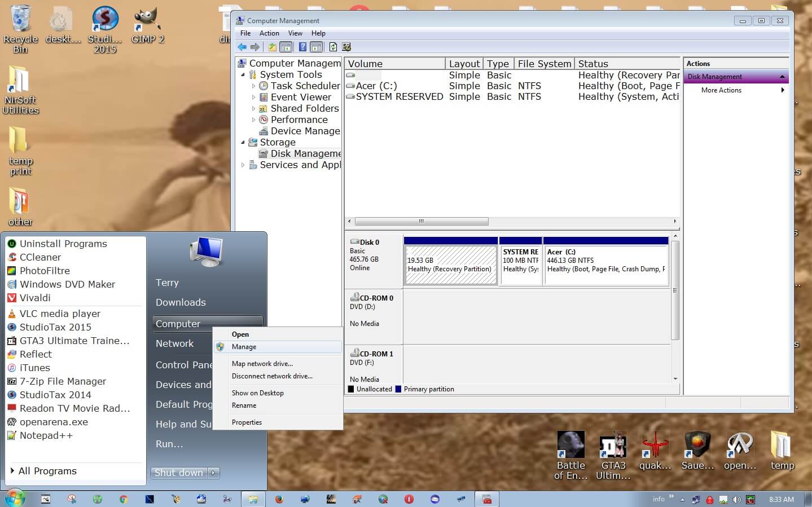Screen dimensions: 812x507
Task: Expand the Task Scheduler node
Action: pos(253,86)
